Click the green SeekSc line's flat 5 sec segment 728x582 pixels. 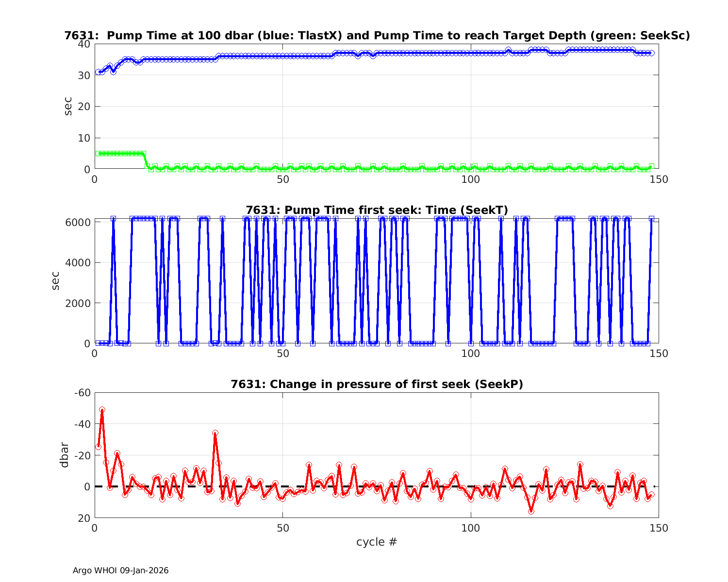click(x=121, y=153)
